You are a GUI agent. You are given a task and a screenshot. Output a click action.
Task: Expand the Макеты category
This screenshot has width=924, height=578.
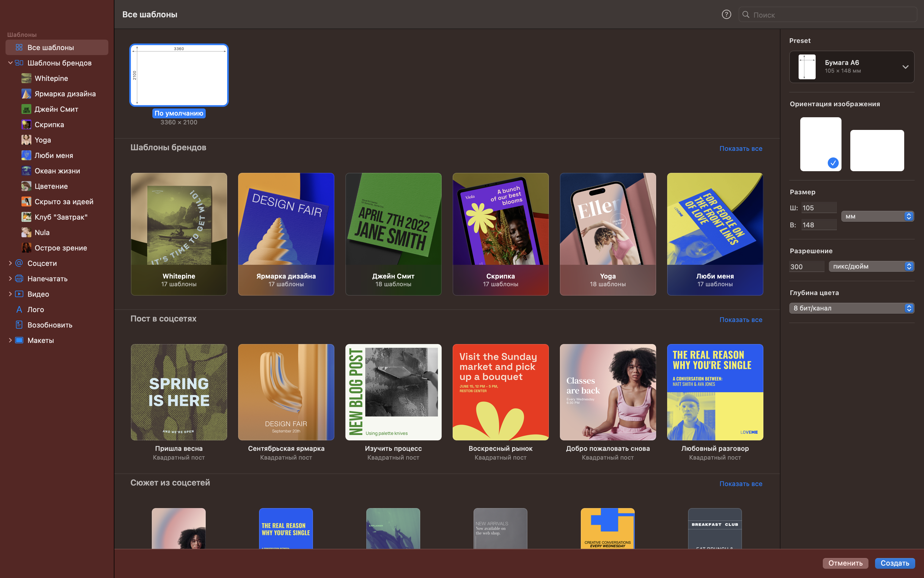coord(10,340)
